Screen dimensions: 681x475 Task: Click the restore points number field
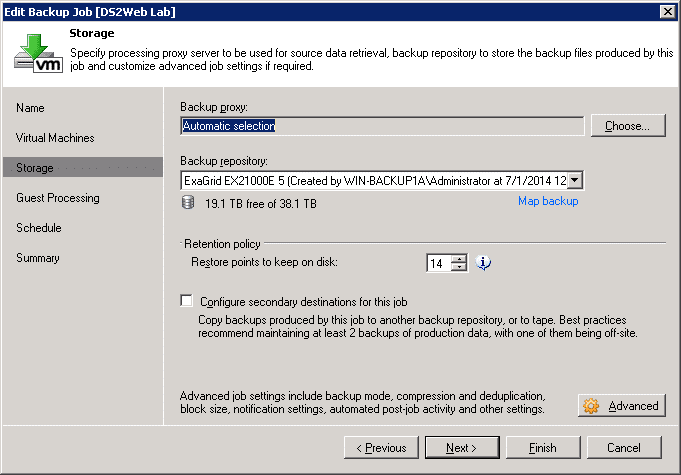(439, 263)
